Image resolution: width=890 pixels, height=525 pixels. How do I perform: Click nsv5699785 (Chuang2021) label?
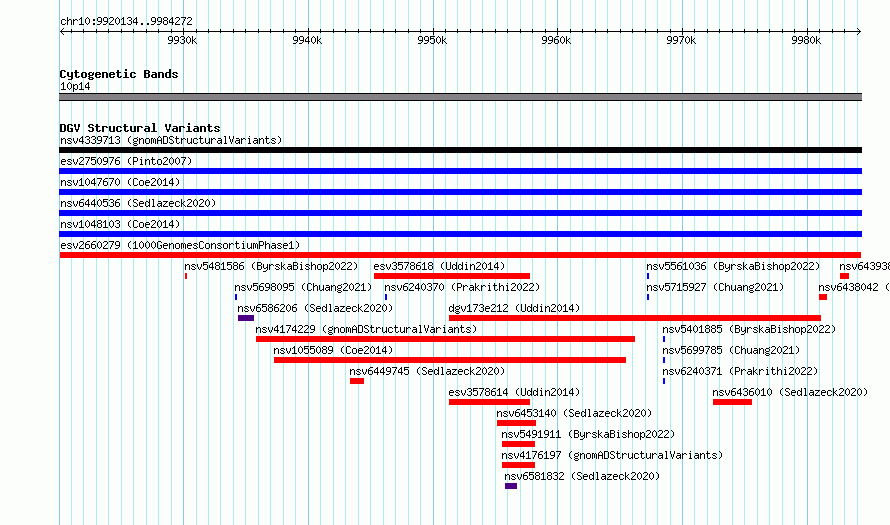pos(731,350)
